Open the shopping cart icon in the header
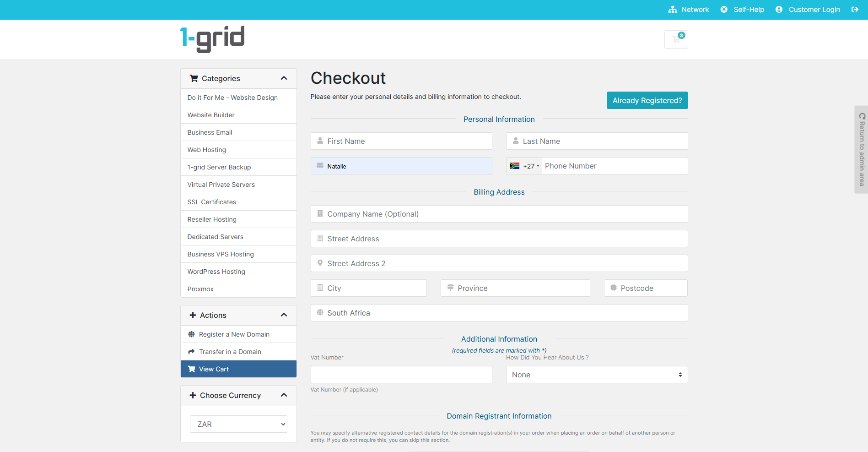Screen dimensions: 868x452 (676, 39)
